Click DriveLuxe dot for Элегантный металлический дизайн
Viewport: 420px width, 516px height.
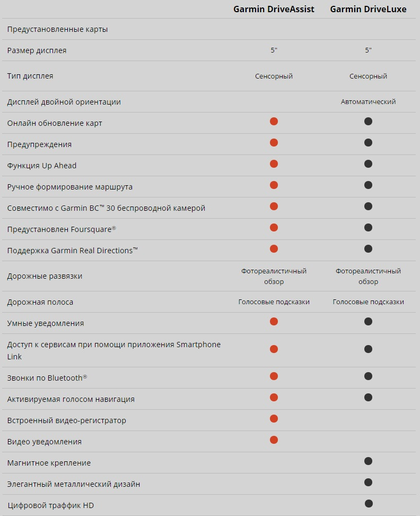tap(368, 483)
